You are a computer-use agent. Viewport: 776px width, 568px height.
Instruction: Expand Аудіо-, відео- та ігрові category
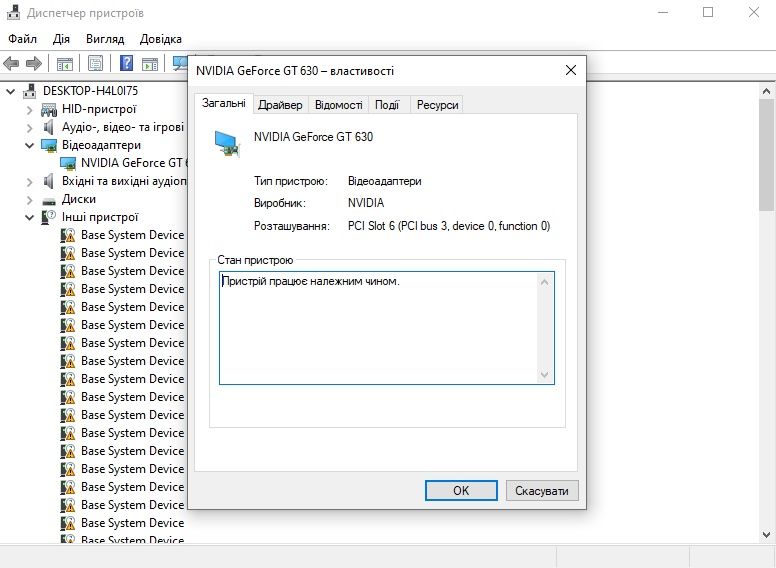tap(30, 128)
